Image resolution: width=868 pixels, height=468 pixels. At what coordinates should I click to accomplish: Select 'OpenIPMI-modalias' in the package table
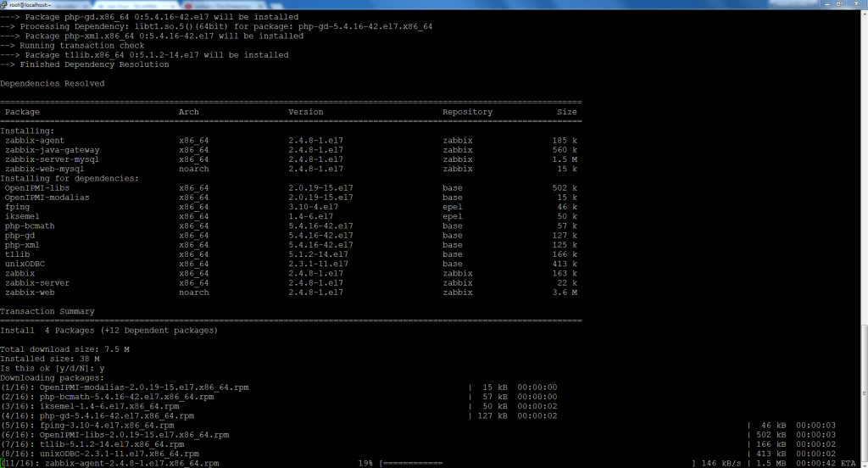click(x=47, y=198)
